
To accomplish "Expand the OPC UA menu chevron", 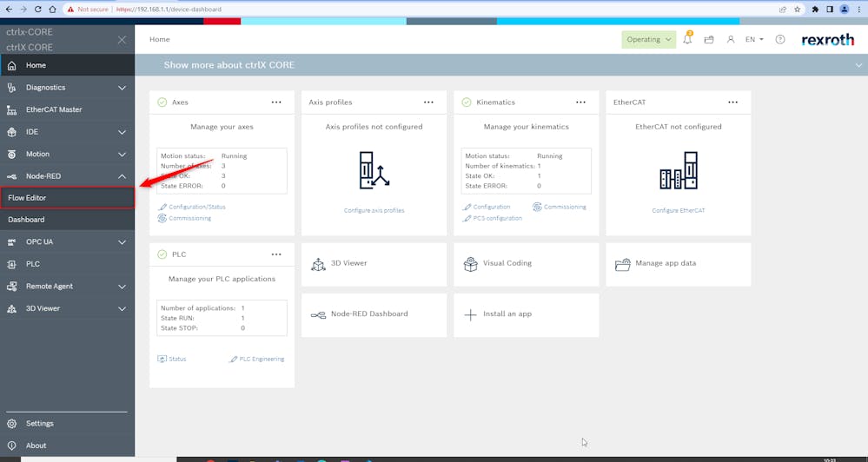I will pyautogui.click(x=122, y=242).
